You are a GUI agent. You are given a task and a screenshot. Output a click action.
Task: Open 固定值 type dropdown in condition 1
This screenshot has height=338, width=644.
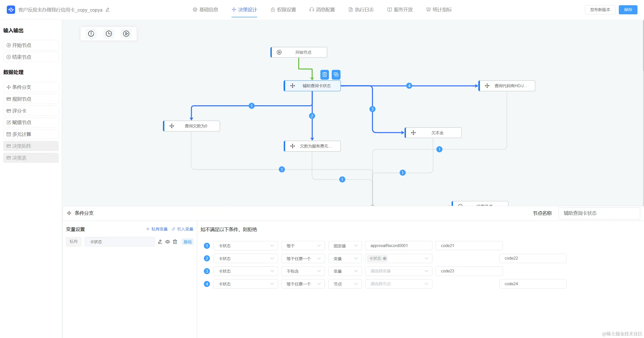345,246
